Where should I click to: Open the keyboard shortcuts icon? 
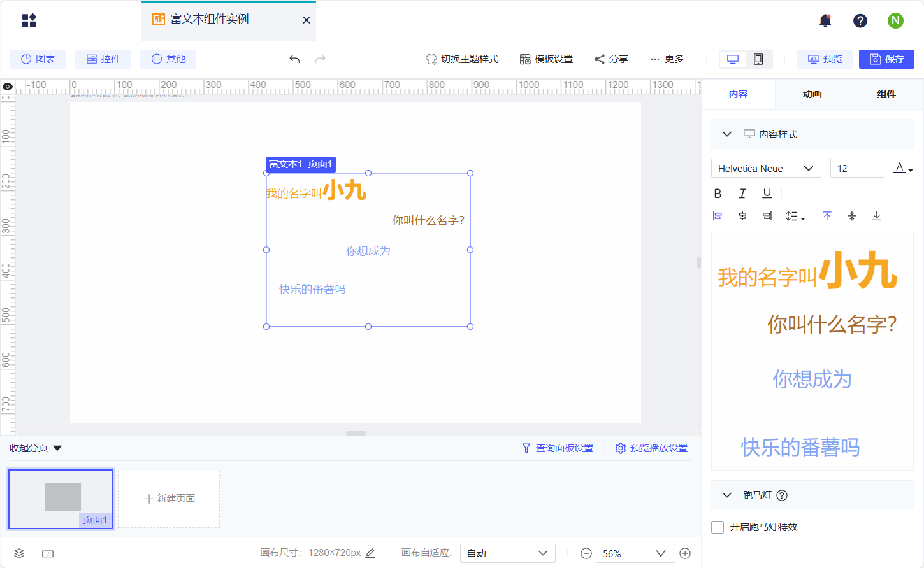pos(48,553)
